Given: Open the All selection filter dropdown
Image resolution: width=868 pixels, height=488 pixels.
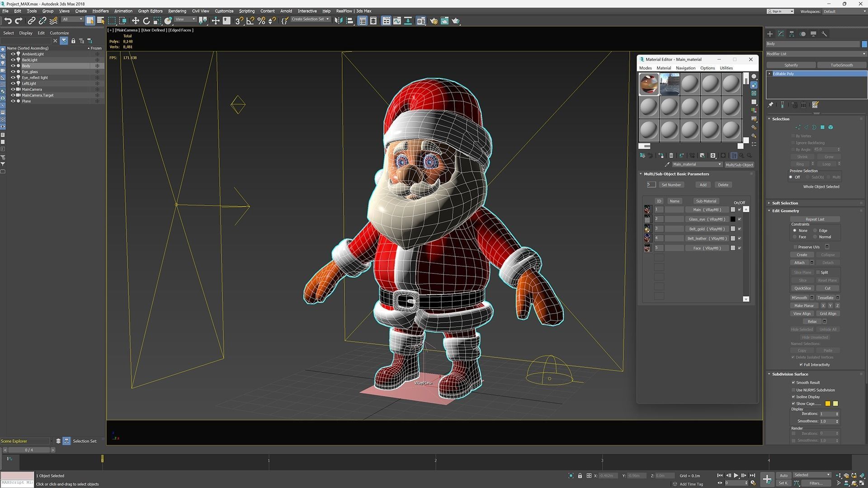Looking at the screenshot, I should (72, 19).
